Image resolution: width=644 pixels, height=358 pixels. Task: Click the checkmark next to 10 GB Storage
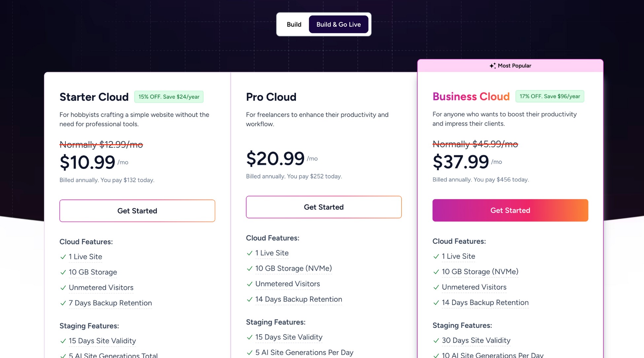click(x=63, y=272)
